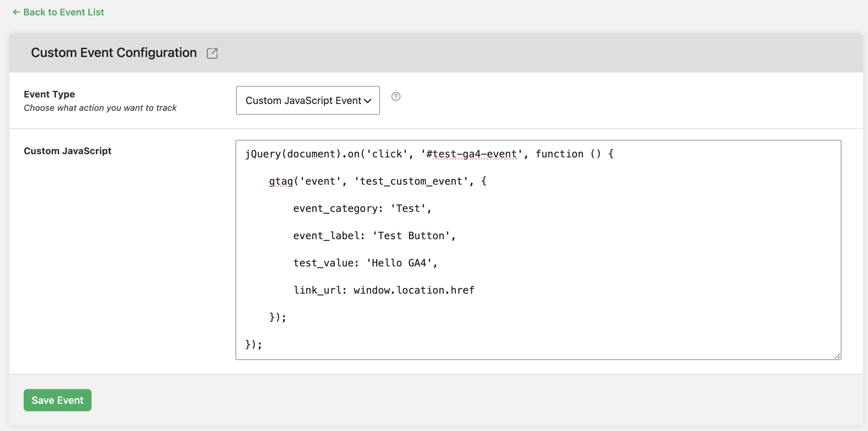Click the Save Event button
868x431 pixels.
57,400
